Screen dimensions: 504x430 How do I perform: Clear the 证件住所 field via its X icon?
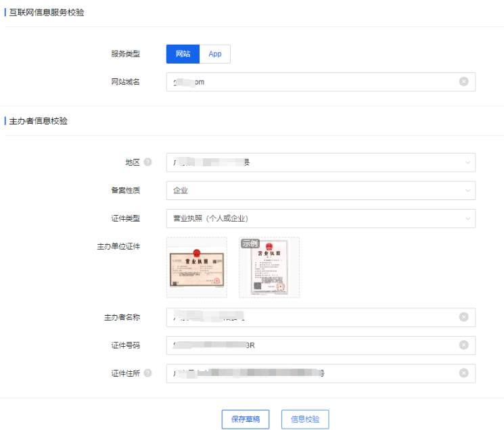click(x=463, y=373)
